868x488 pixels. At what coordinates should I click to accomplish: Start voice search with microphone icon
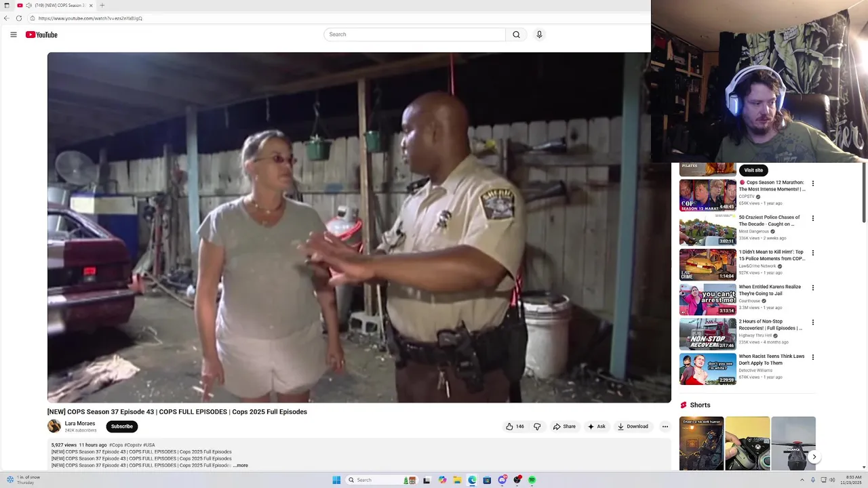click(x=539, y=35)
